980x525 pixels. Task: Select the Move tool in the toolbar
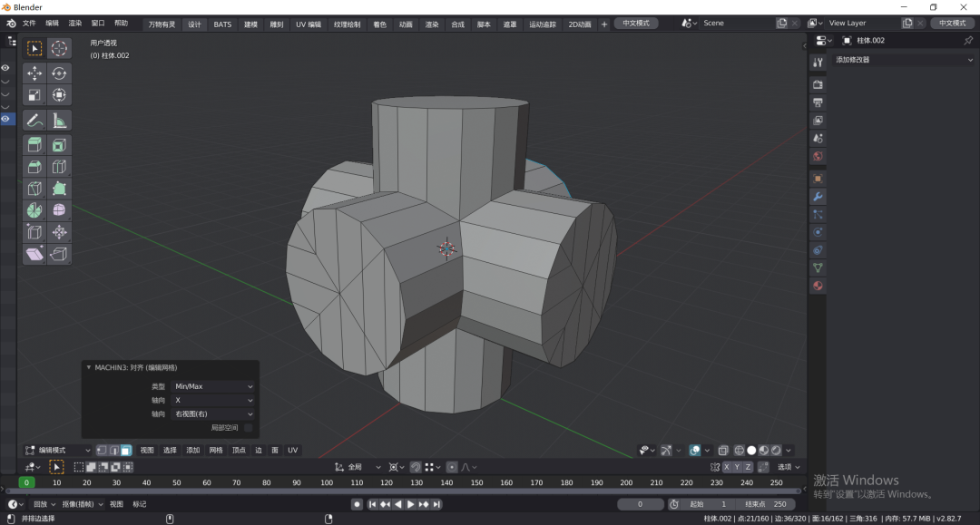[34, 73]
